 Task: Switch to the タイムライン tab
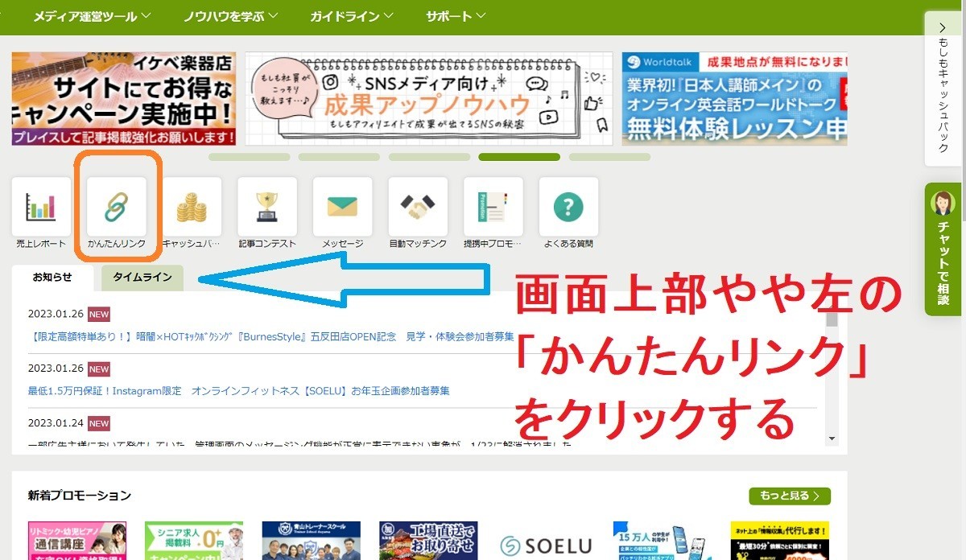(142, 276)
